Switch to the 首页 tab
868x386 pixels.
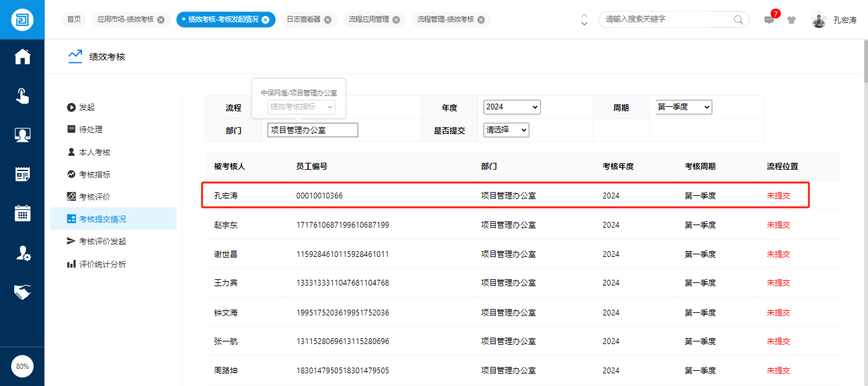(x=74, y=20)
